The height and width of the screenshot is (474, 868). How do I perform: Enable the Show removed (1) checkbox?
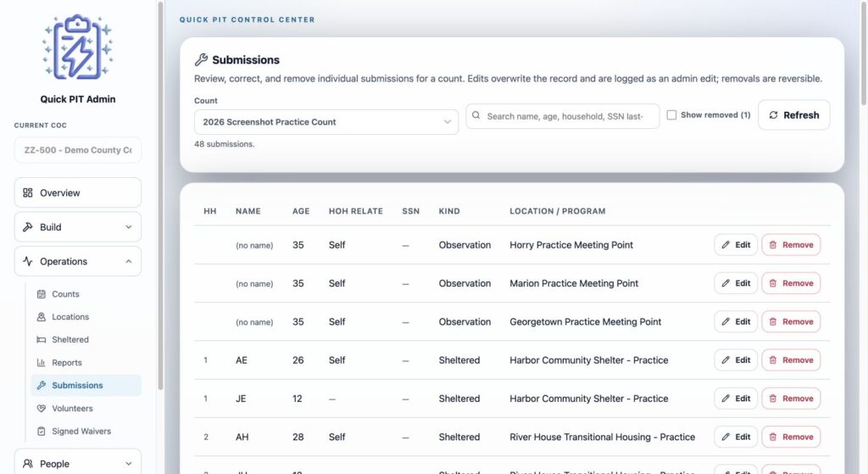(671, 115)
